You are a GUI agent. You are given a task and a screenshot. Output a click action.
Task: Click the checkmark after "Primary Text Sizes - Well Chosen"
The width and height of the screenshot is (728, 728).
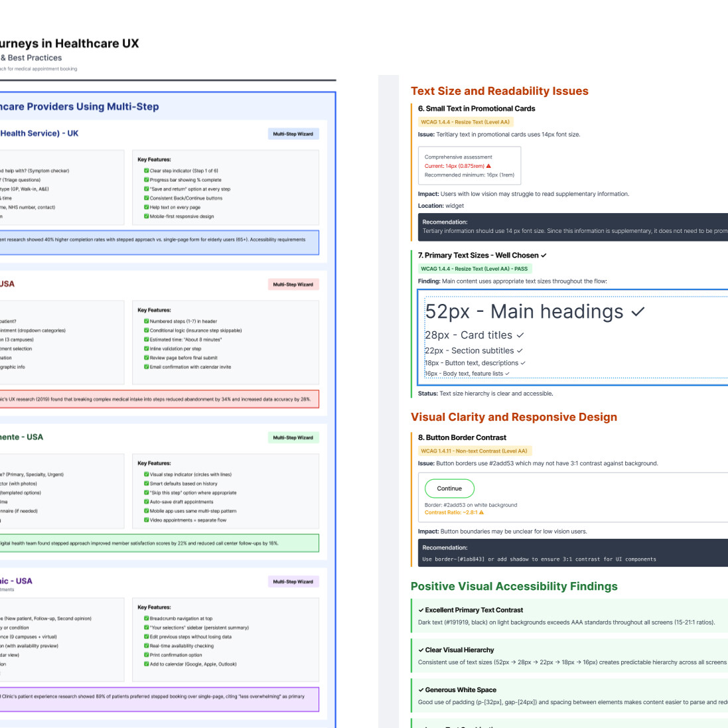pos(544,255)
